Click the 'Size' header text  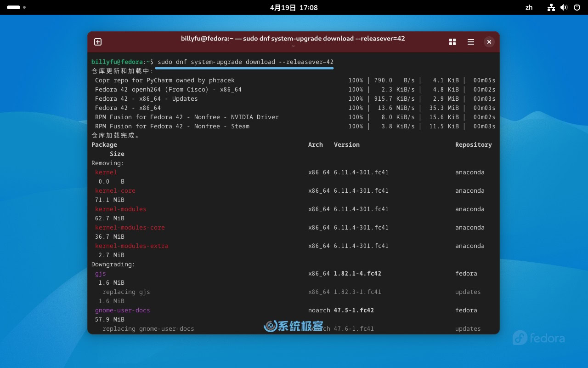[x=117, y=154]
